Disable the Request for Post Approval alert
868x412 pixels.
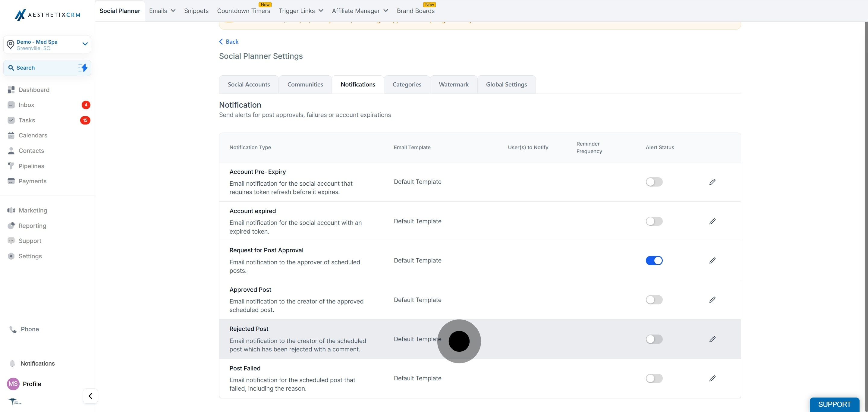click(654, 260)
